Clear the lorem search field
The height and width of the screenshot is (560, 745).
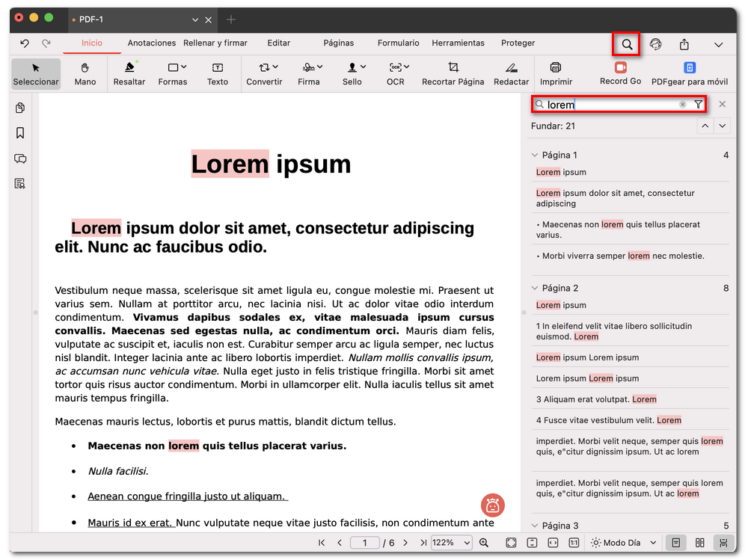682,105
